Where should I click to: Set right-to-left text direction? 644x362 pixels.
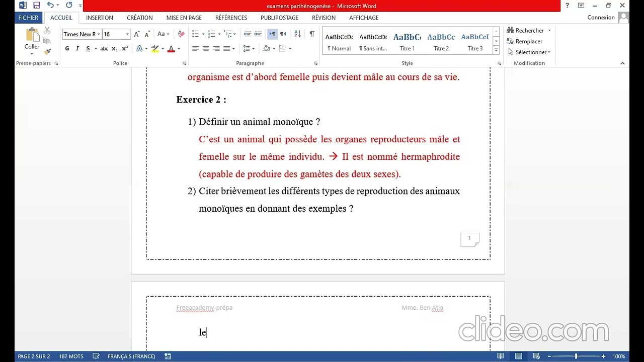click(x=283, y=34)
